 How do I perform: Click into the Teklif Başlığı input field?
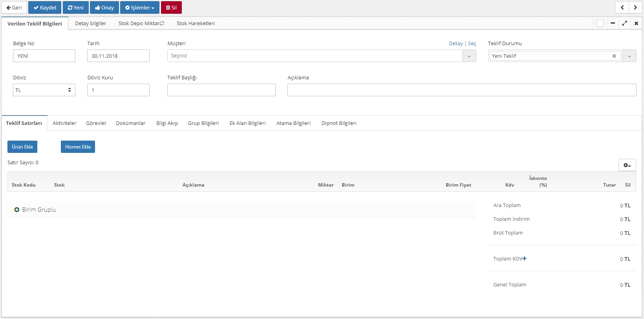[x=221, y=90]
